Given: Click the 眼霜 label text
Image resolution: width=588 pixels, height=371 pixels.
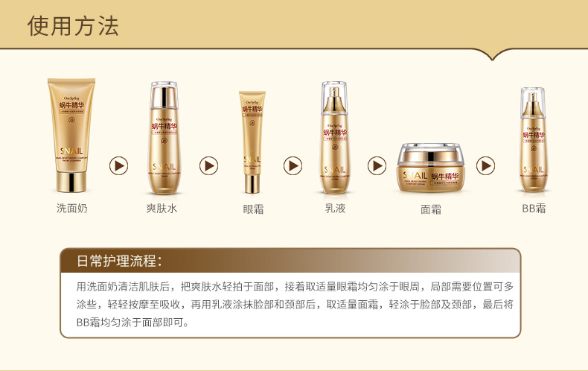Looking at the screenshot, I should coord(253,209).
